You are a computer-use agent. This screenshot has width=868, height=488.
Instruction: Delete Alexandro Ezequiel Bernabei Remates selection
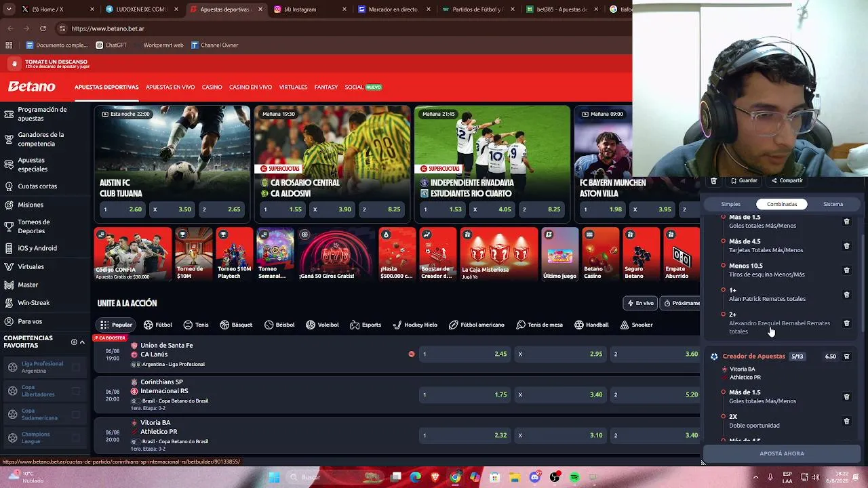[x=846, y=323]
